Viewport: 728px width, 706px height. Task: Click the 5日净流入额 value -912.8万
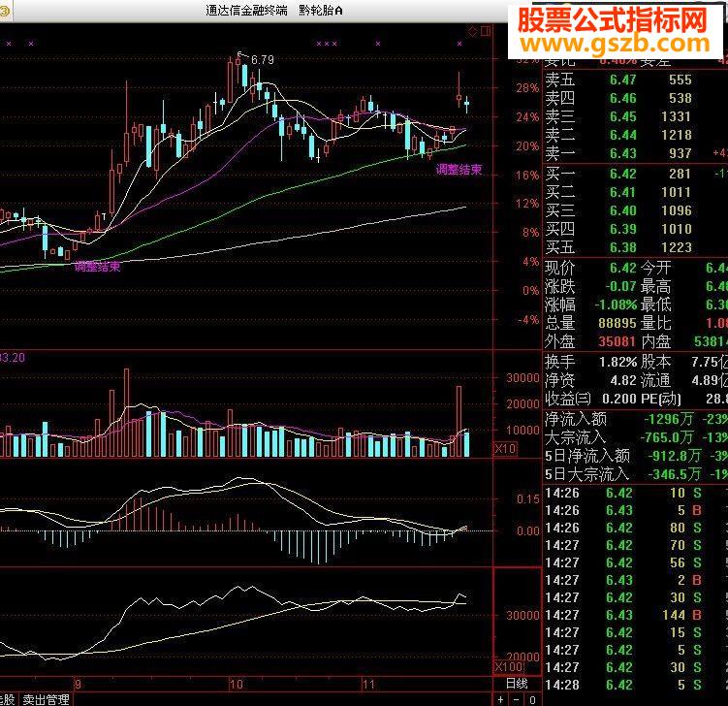(x=673, y=456)
